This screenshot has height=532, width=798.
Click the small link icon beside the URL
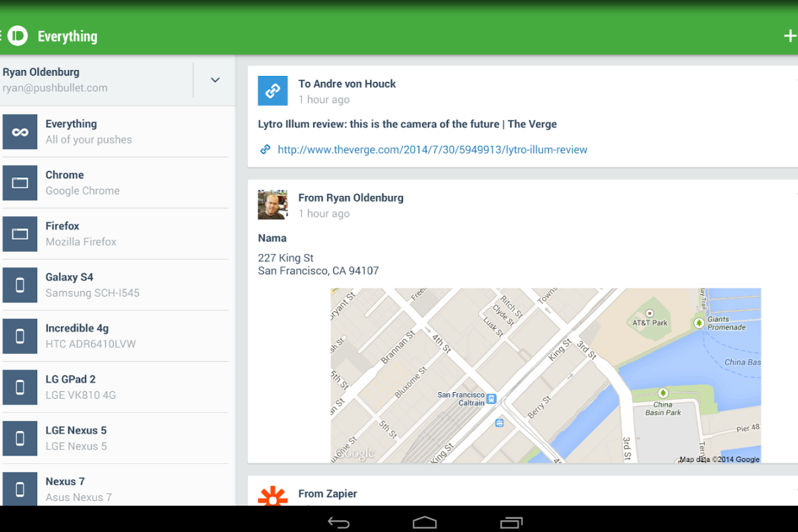pos(265,149)
